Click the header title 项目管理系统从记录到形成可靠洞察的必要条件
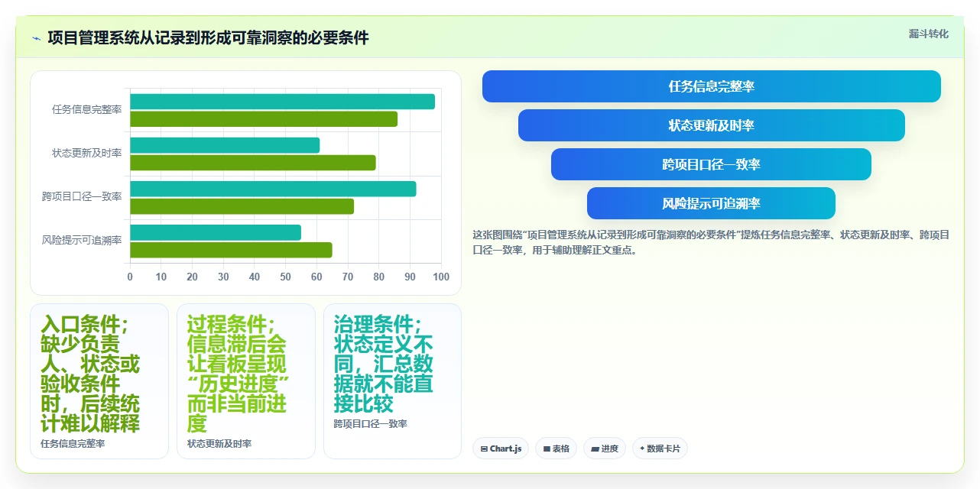This screenshot has width=980, height=489. tap(208, 37)
